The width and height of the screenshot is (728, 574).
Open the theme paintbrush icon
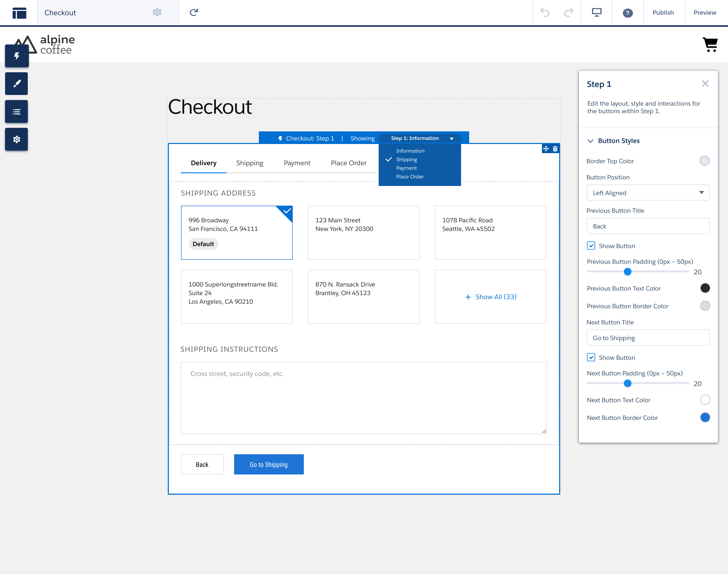click(16, 83)
